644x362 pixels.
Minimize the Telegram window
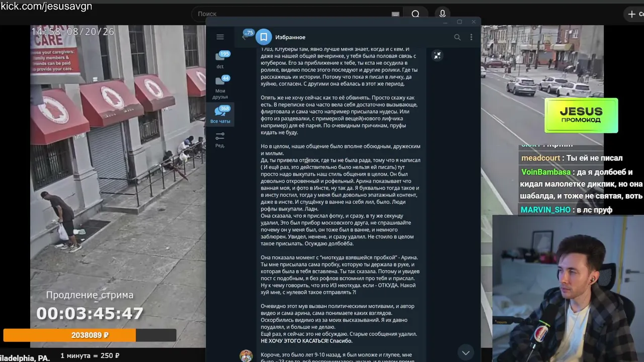pyautogui.click(x=445, y=22)
